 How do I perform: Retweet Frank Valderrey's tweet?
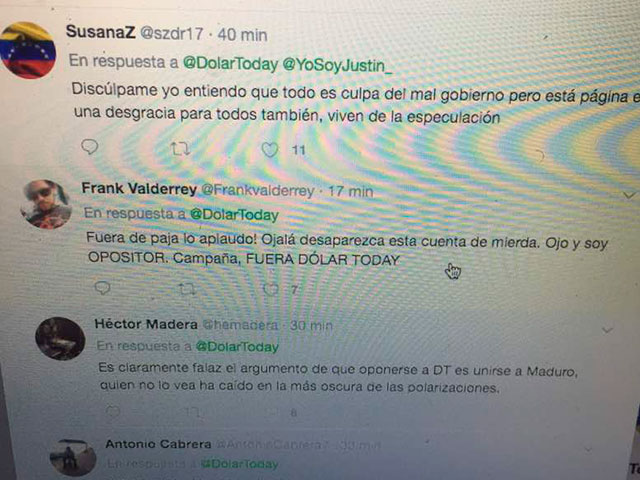pyautogui.click(x=187, y=289)
